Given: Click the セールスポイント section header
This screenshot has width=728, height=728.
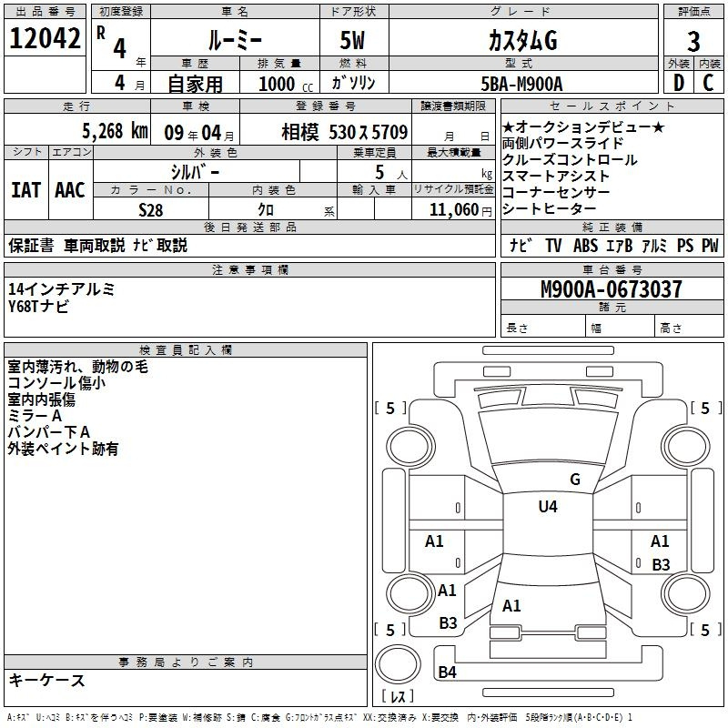Looking at the screenshot, I should tap(612, 106).
